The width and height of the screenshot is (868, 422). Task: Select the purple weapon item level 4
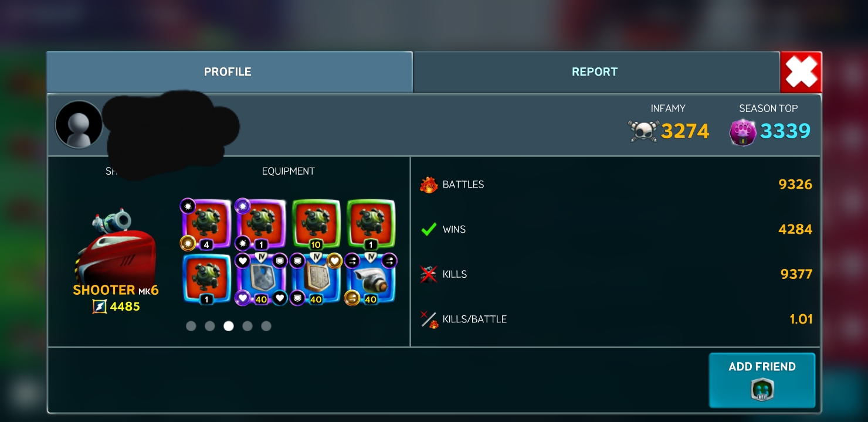point(206,224)
